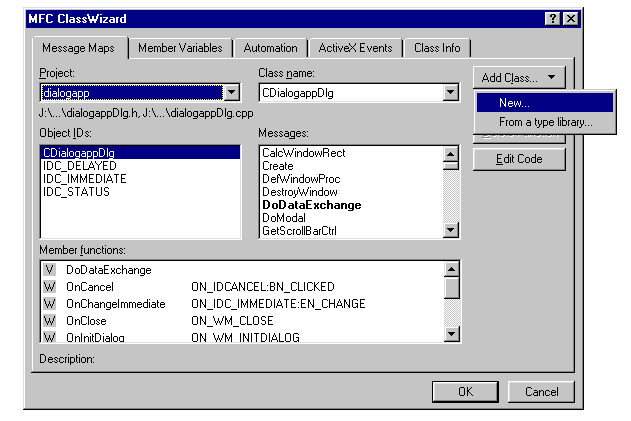Click Member functions scroll down arrow
Screen dimensions: 631x421
click(x=452, y=334)
